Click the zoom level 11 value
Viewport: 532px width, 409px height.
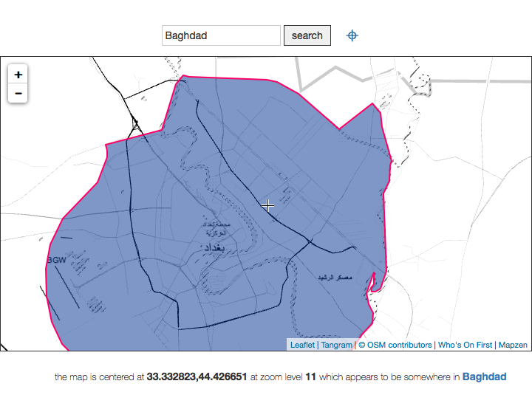pos(310,377)
